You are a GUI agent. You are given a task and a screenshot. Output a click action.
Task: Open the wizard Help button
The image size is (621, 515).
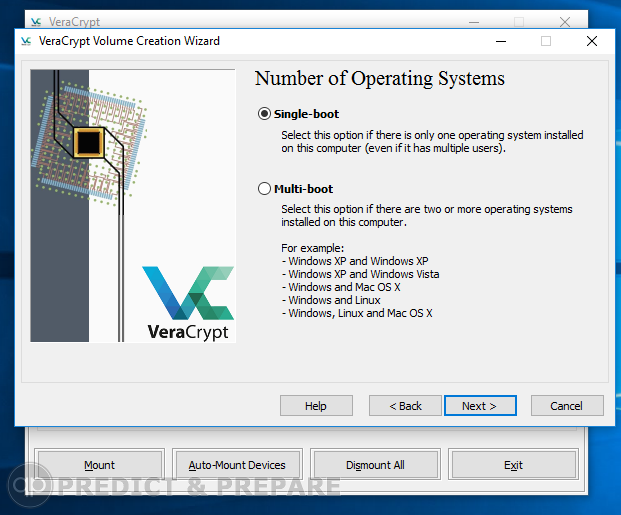(316, 406)
